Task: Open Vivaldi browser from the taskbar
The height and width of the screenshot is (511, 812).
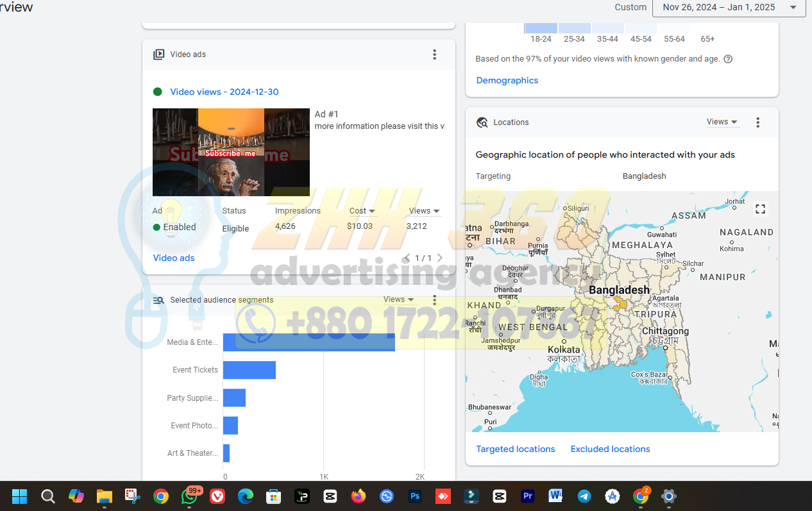Action: [217, 496]
